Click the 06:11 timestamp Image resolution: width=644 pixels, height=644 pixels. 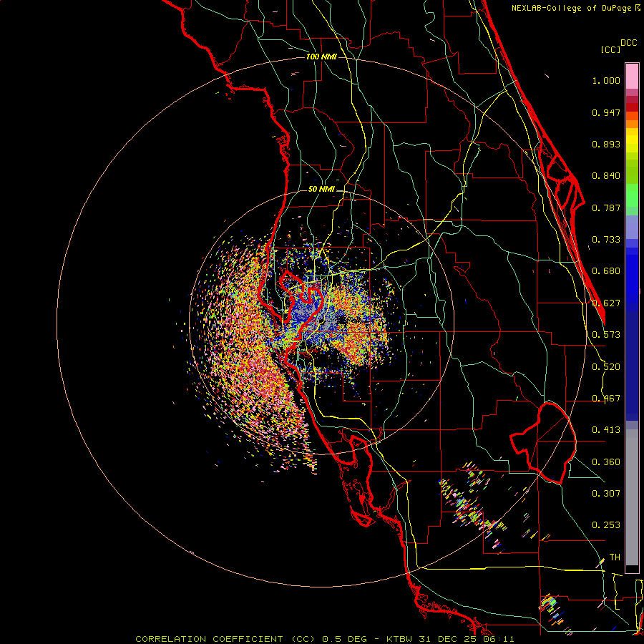499,639
